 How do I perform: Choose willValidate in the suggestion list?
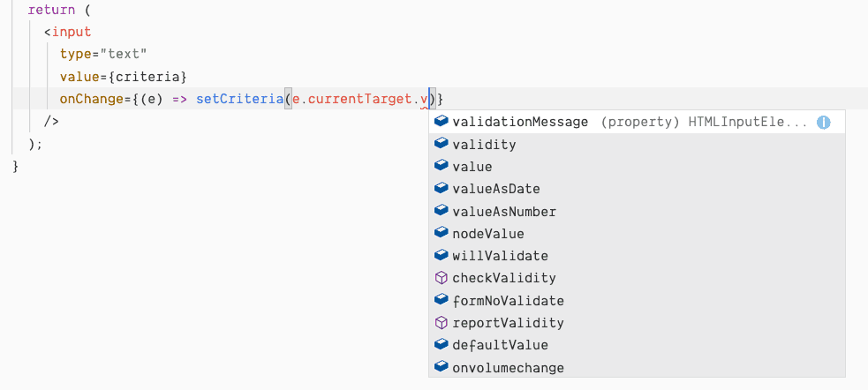click(500, 256)
